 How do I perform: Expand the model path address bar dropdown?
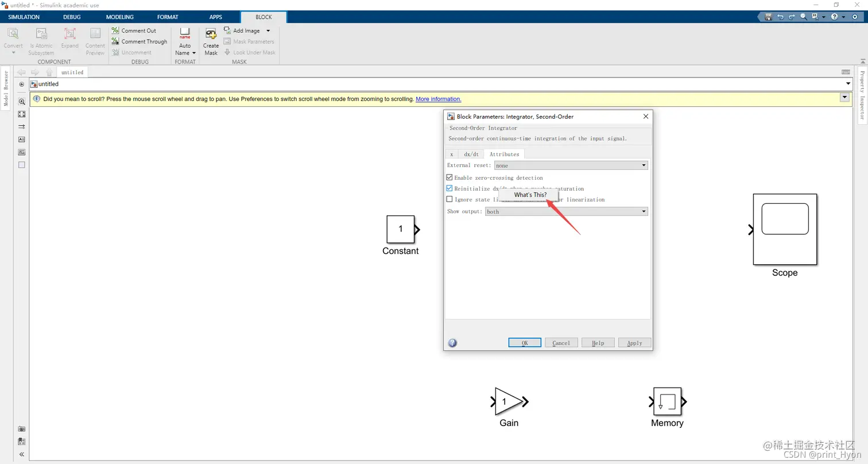(x=848, y=84)
